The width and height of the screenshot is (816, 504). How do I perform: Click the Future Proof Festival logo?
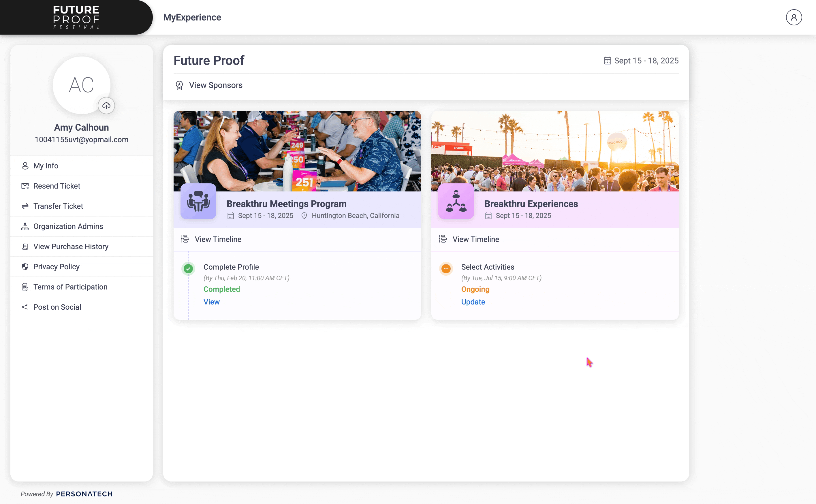click(76, 17)
